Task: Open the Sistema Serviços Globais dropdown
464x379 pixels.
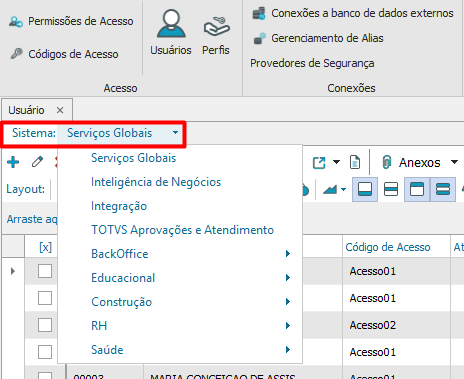Action: click(x=121, y=133)
